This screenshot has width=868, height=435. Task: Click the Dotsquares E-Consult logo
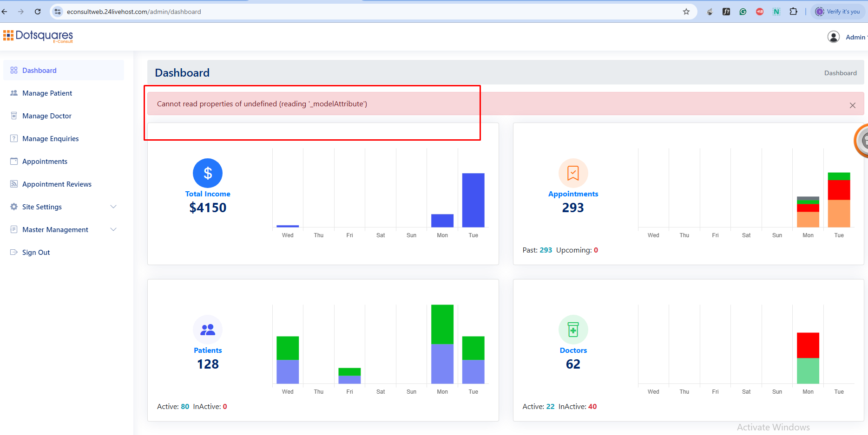pyautogui.click(x=38, y=36)
